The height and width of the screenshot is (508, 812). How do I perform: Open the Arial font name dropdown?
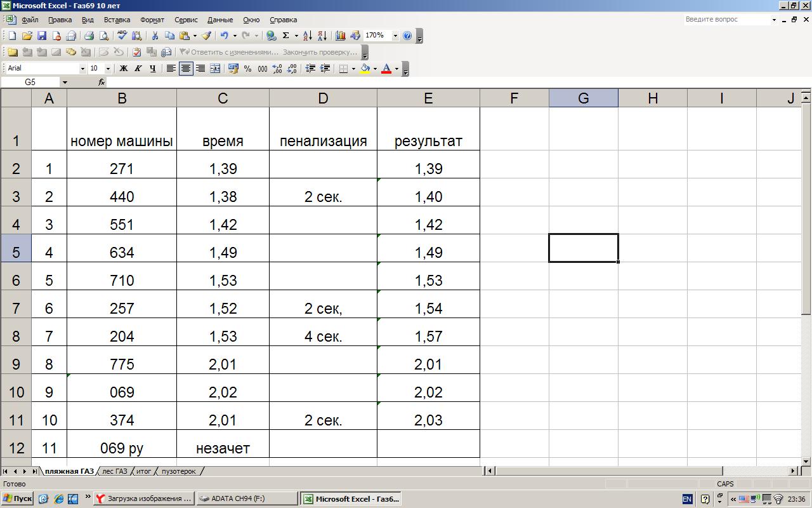[82, 69]
